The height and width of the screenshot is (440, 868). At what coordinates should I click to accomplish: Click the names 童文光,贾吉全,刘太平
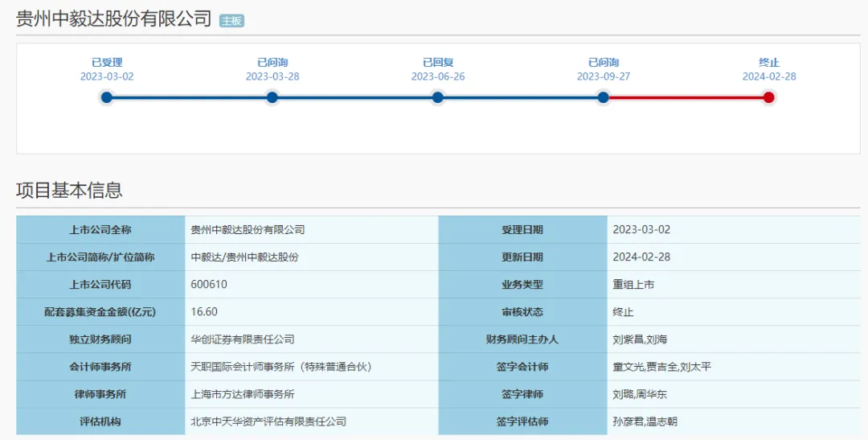(662, 367)
